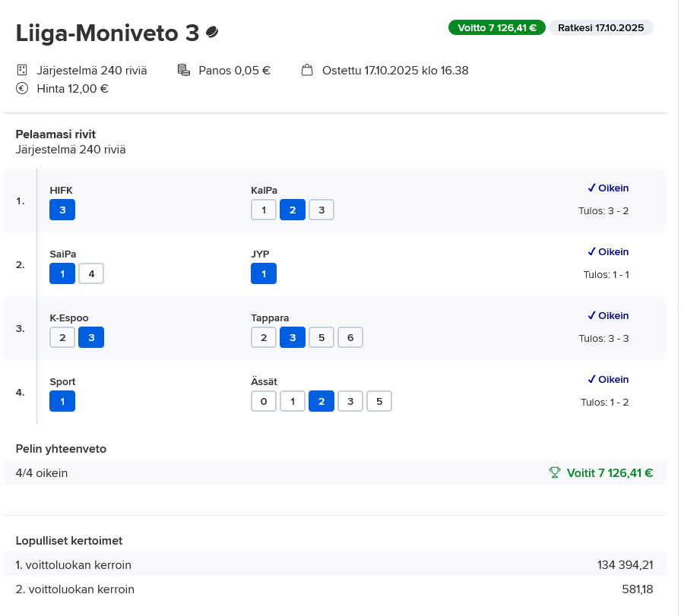The height and width of the screenshot is (616, 700).
Task: Select Ässät score 0 option
Action: point(264,401)
